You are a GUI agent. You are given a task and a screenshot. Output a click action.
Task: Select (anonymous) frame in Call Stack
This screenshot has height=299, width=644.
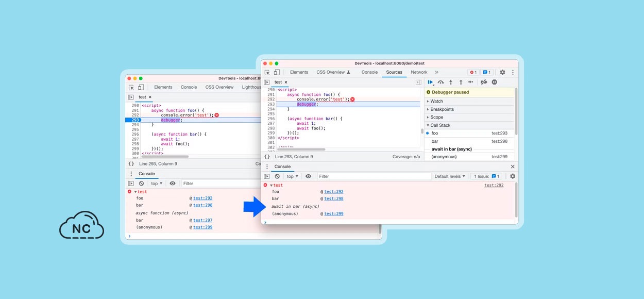(x=469, y=157)
